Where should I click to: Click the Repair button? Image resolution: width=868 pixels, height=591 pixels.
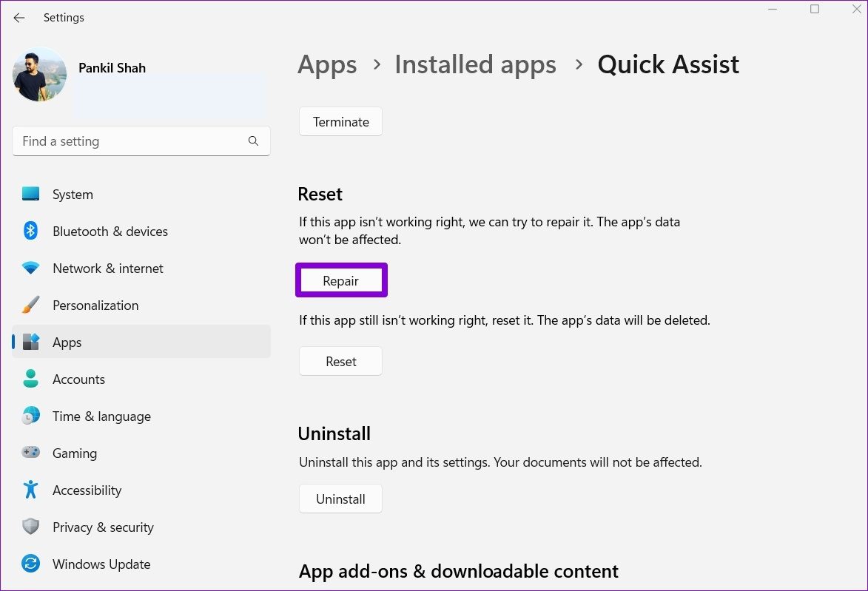tap(340, 280)
